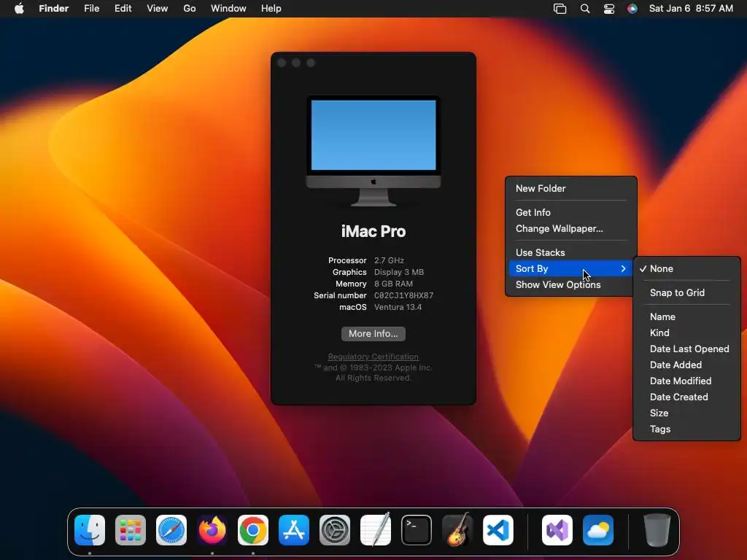747x560 pixels.
Task: Launch Google Chrome from Dock
Action: tap(253, 530)
